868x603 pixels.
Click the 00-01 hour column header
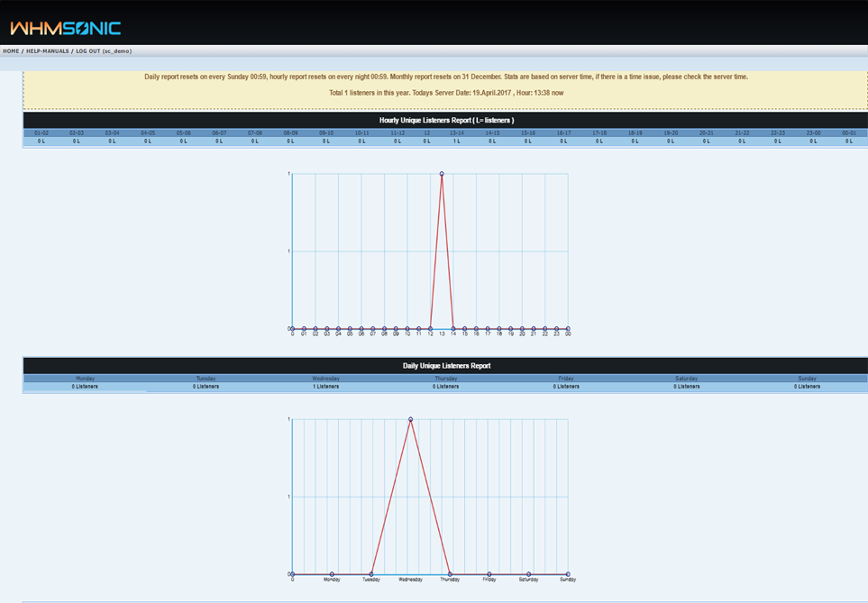pos(849,133)
